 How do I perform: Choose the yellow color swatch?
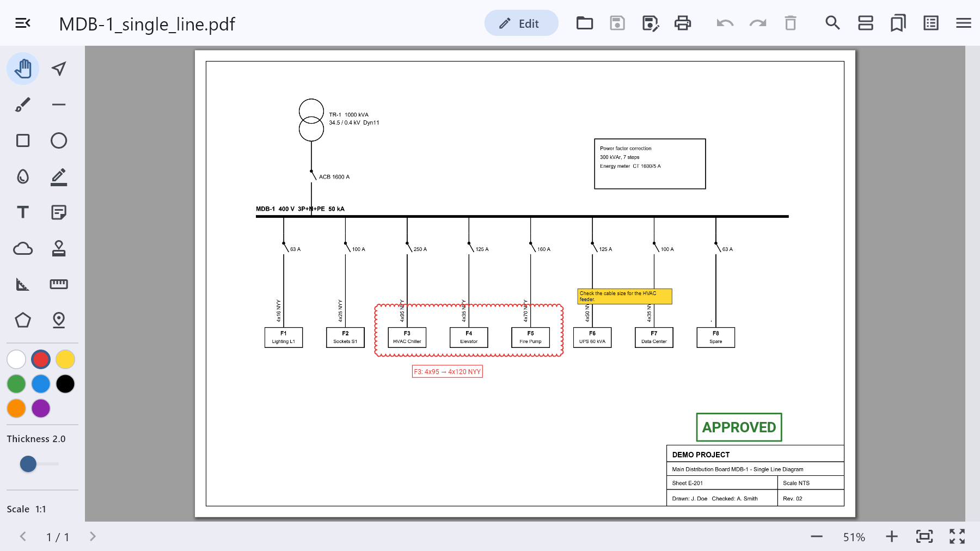[65, 359]
